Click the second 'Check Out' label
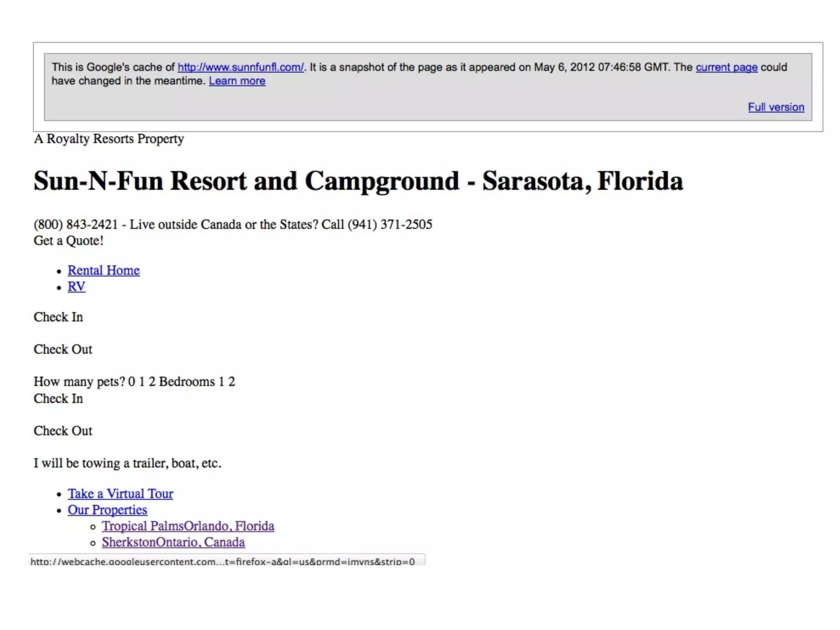The width and height of the screenshot is (840, 630). click(63, 431)
